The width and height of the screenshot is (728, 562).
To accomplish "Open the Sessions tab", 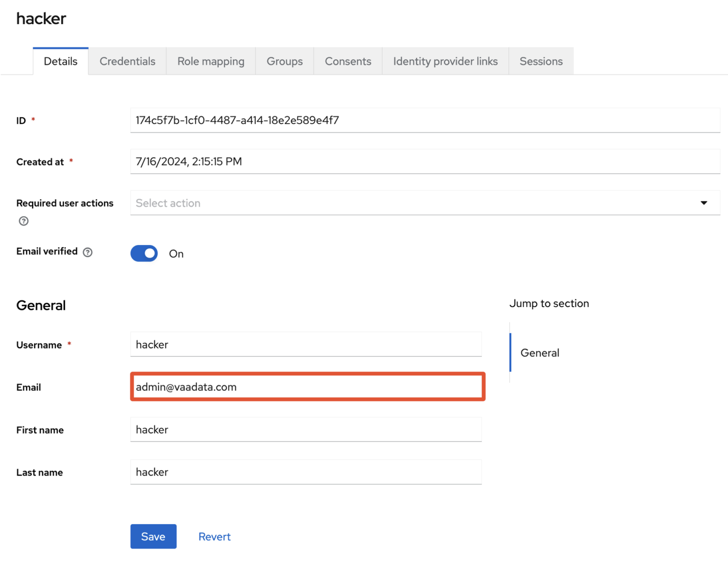I will pyautogui.click(x=541, y=61).
